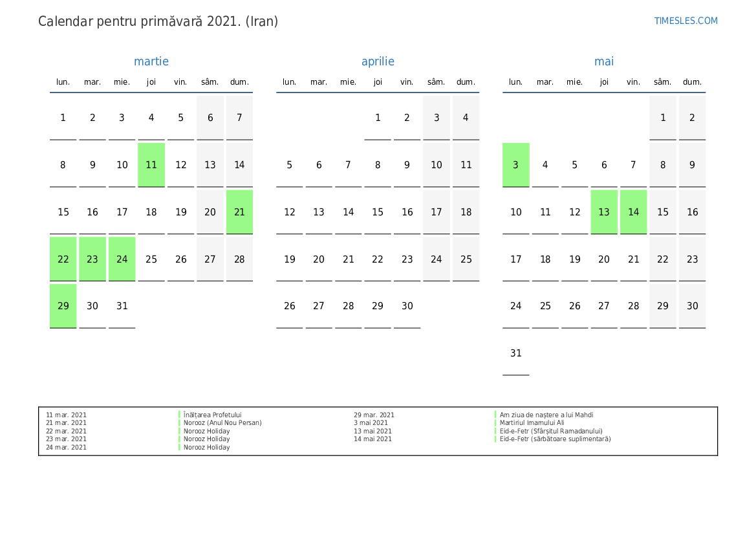Click May 26 date cell
This screenshot has height=535, width=756.
(575, 306)
